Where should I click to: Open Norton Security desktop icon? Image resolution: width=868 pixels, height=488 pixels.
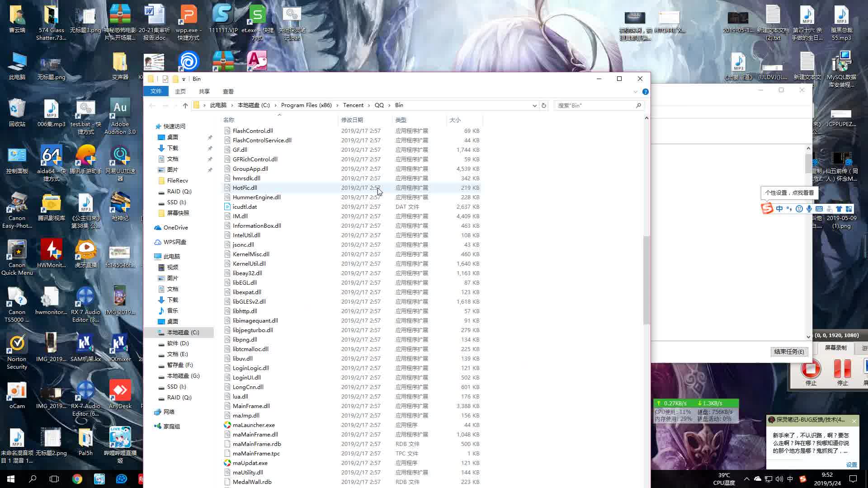pyautogui.click(x=17, y=352)
